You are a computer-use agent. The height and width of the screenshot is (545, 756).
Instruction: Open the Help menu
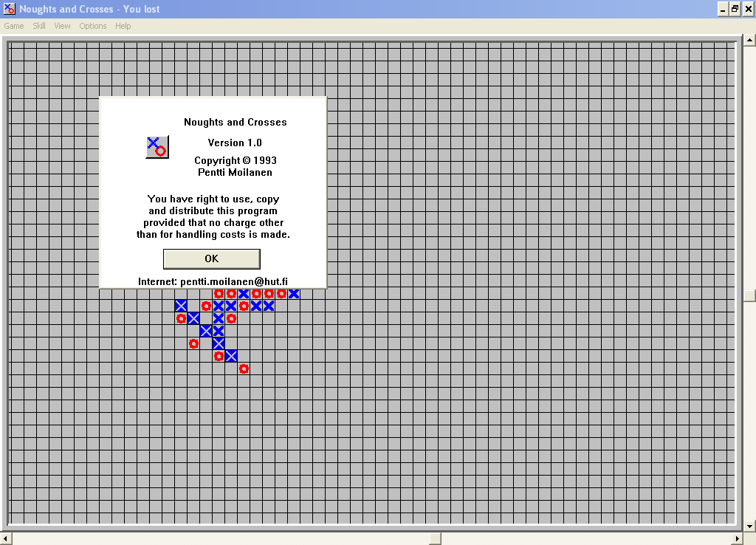tap(123, 26)
